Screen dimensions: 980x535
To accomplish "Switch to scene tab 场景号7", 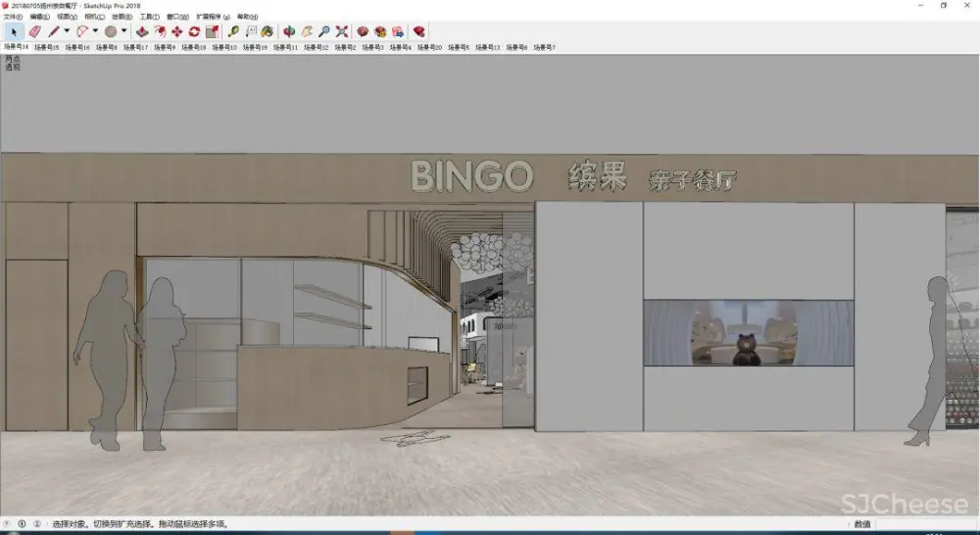I will coord(544,46).
